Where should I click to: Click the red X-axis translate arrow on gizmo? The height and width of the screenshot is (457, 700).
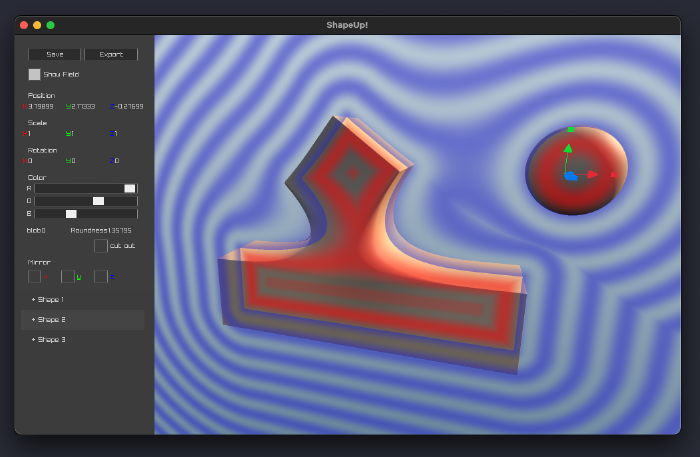592,174
